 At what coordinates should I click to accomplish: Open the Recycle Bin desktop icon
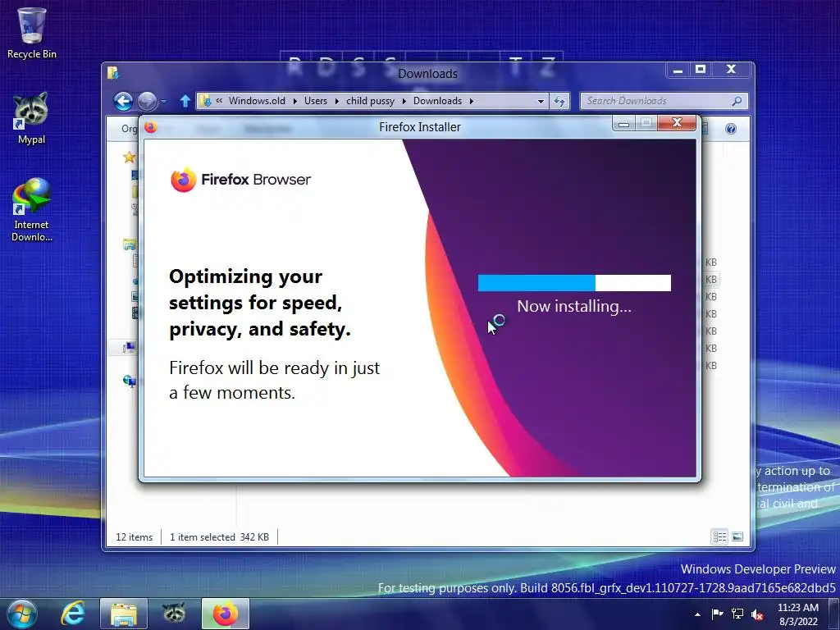[x=32, y=33]
